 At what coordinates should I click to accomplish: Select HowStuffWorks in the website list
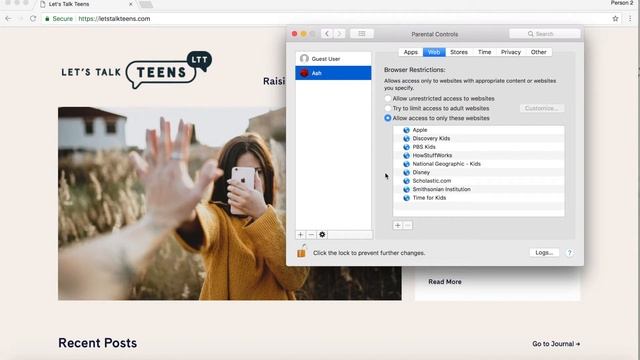tap(479, 156)
